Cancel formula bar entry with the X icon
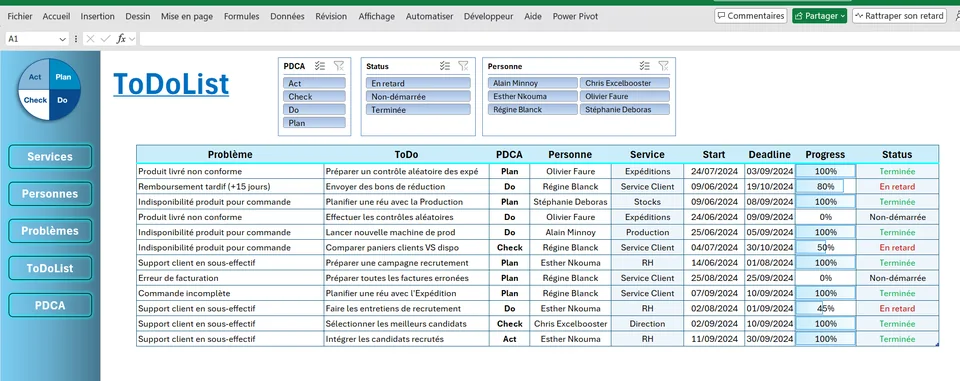The image size is (960, 381). [91, 39]
